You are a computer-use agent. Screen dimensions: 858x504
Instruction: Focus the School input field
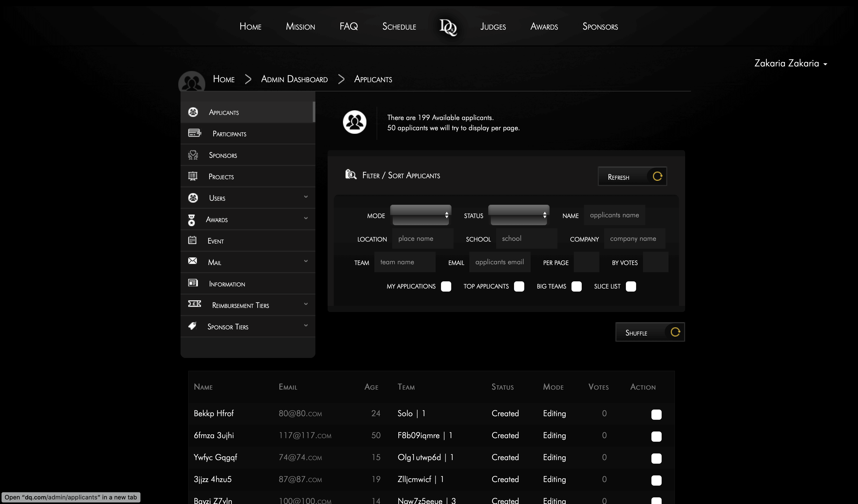(x=527, y=238)
